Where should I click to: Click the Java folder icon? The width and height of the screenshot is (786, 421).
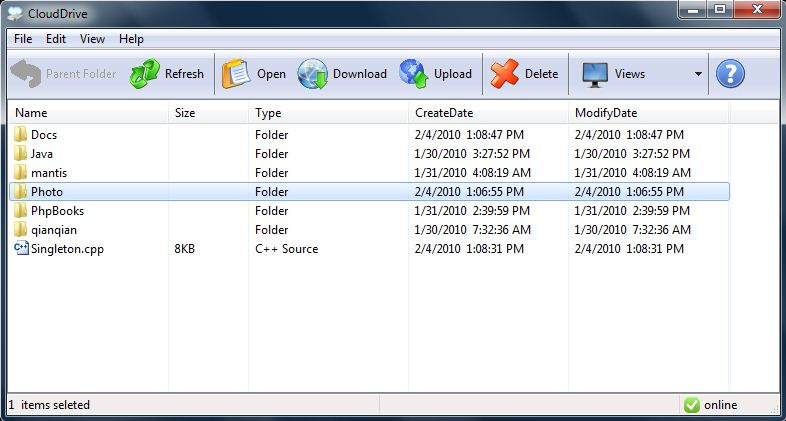click(21, 153)
